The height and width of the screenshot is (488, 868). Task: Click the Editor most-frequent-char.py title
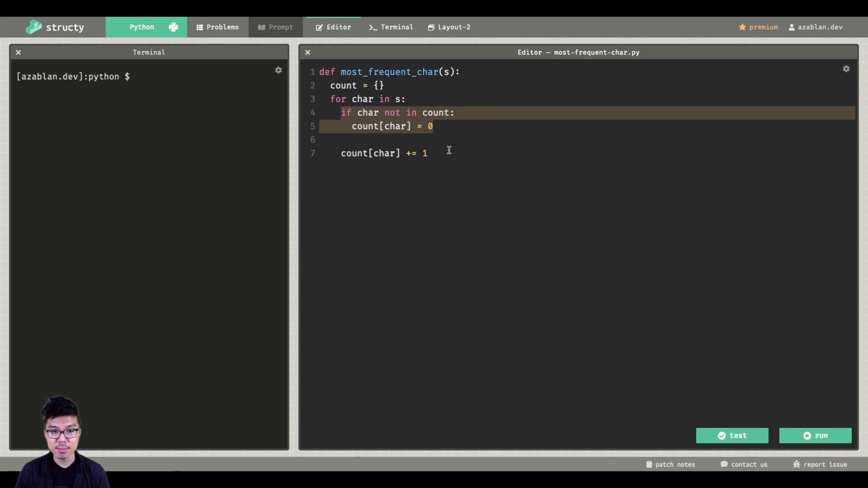[579, 52]
